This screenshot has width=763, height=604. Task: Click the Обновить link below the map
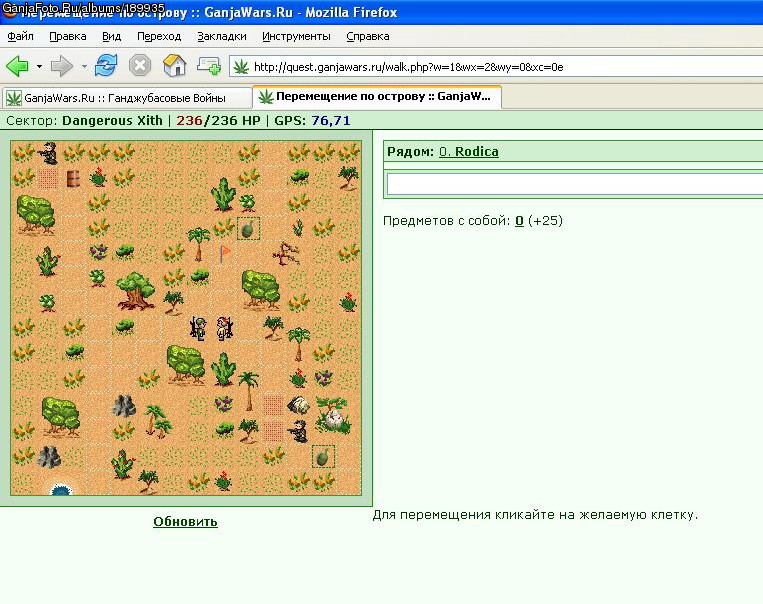point(185,522)
